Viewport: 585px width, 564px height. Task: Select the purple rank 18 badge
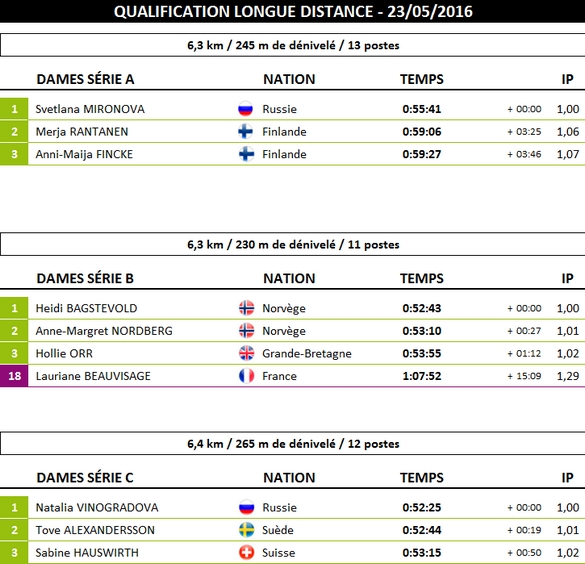pos(14,376)
